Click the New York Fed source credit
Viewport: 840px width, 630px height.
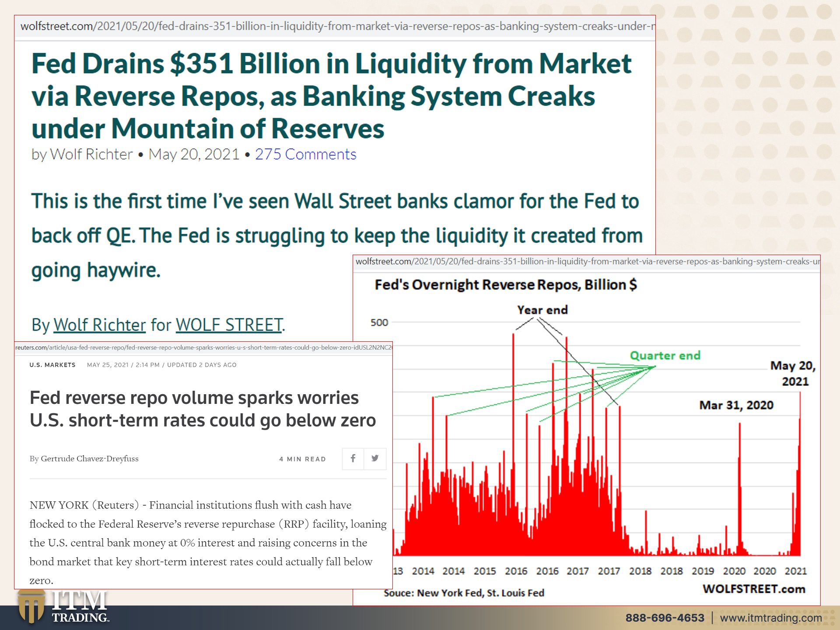pos(464,593)
